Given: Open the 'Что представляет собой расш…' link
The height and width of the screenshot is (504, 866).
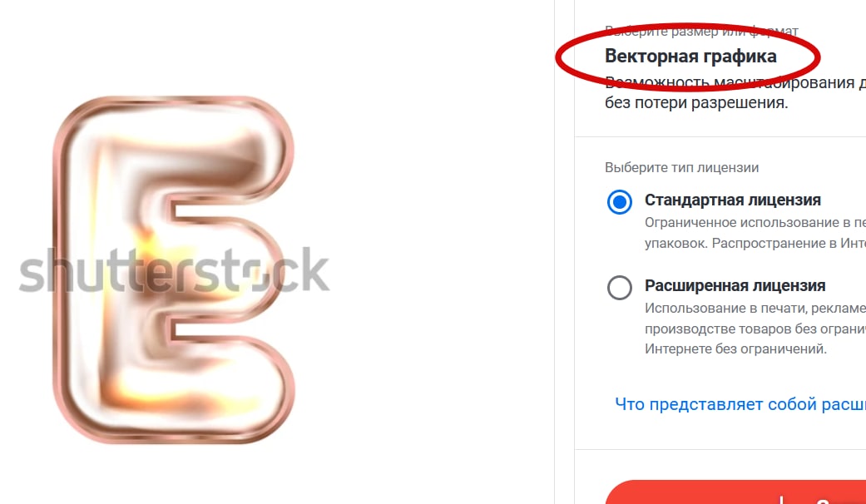Looking at the screenshot, I should pyautogui.click(x=740, y=404).
